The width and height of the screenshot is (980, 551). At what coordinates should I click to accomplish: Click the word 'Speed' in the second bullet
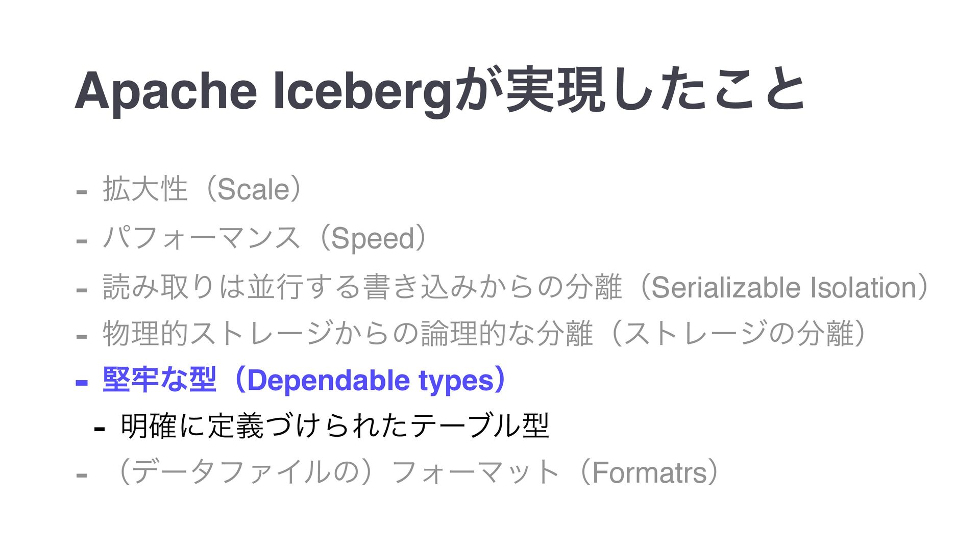coord(373,239)
